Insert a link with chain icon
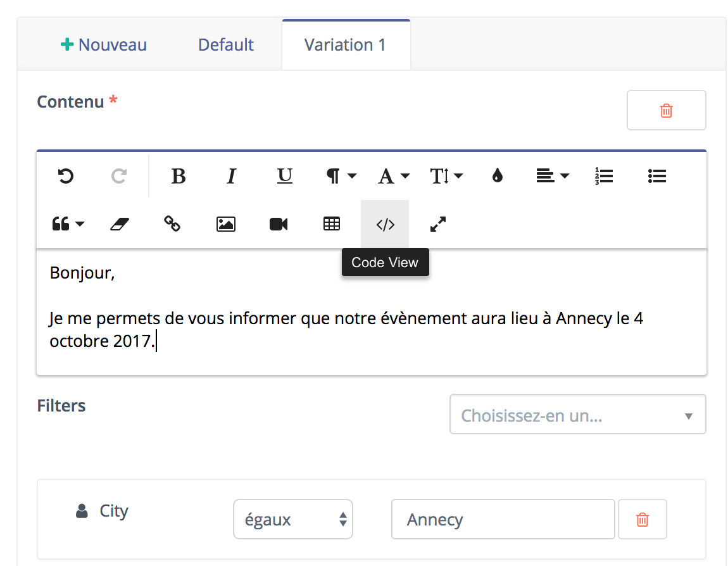Image resolution: width=728 pixels, height=566 pixels. click(172, 223)
